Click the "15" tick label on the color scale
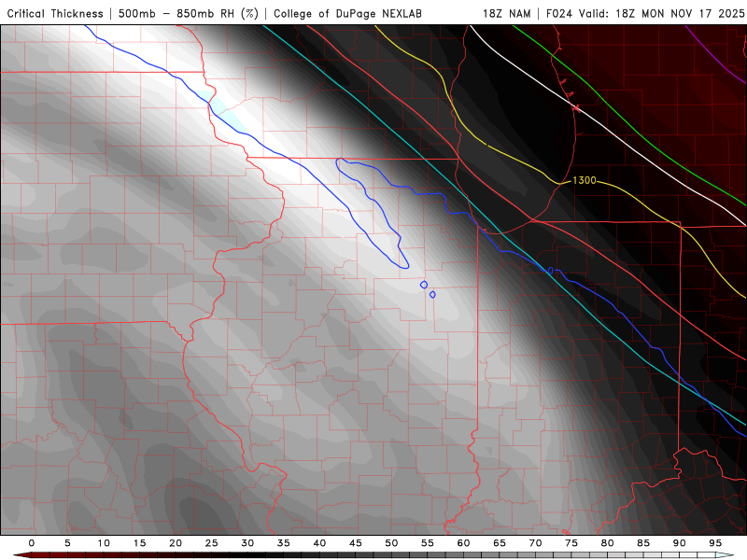 (139, 543)
